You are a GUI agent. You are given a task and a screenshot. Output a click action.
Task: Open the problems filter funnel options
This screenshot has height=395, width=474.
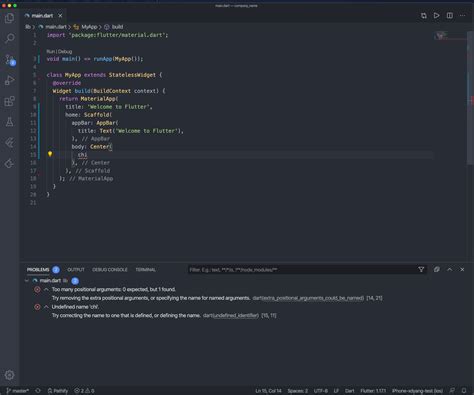[421, 269]
